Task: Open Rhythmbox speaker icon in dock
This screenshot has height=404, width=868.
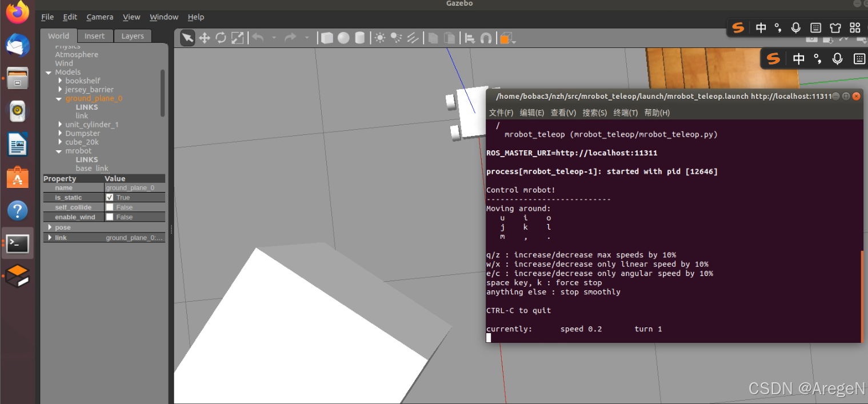Action: click(x=17, y=111)
